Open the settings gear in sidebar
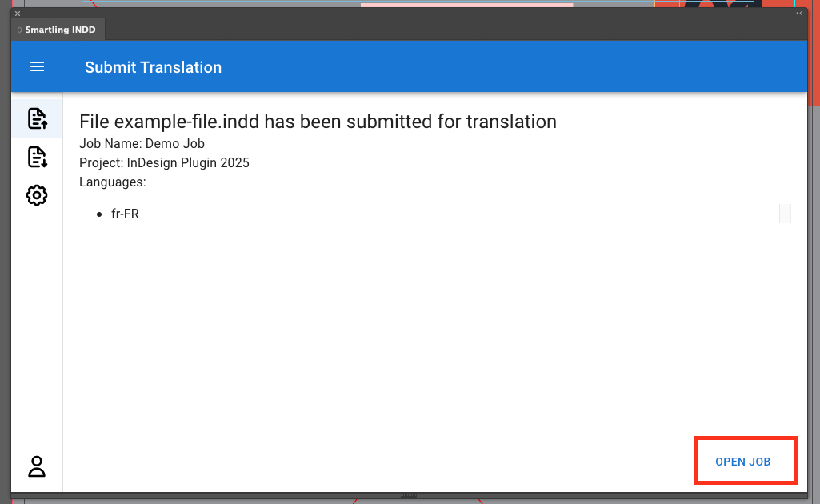The width and height of the screenshot is (820, 504). 37,195
